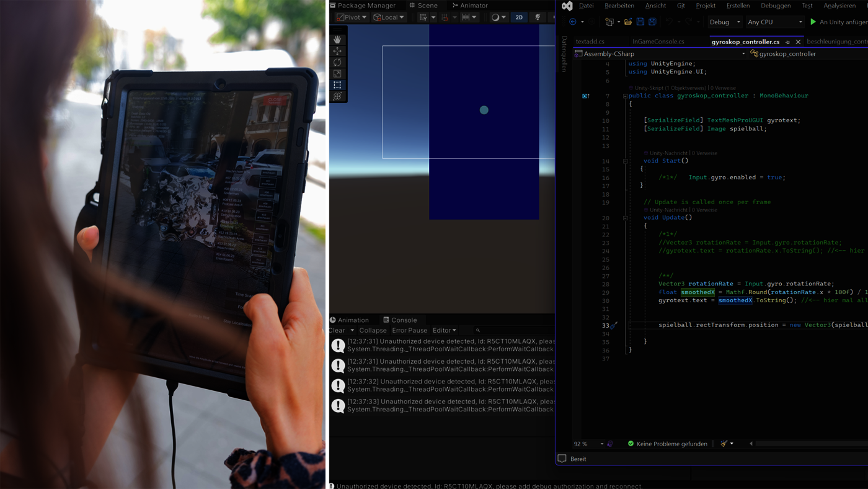Click the code cleanup broom icon
Viewport: 868px width, 489px height.
(x=724, y=444)
